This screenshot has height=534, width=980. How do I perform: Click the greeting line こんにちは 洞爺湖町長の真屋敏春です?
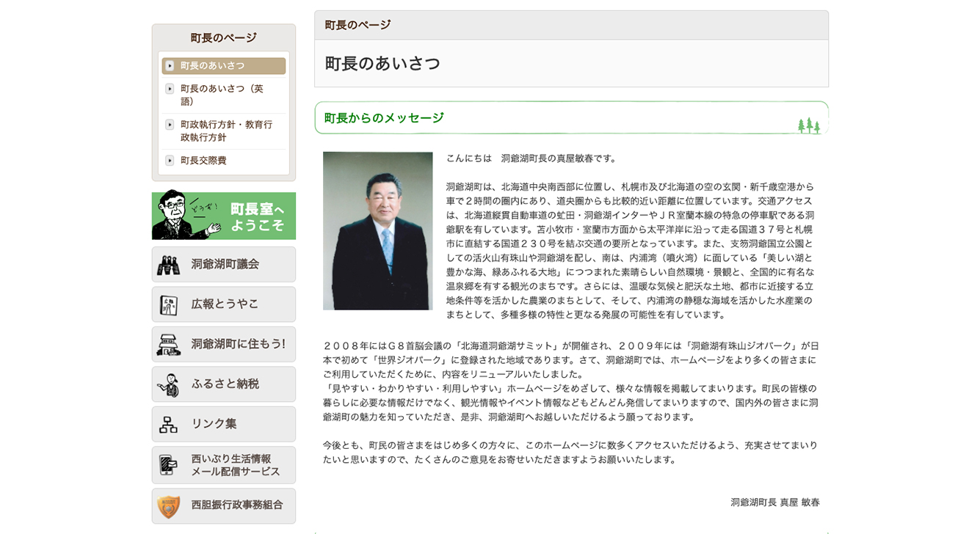coord(532,158)
